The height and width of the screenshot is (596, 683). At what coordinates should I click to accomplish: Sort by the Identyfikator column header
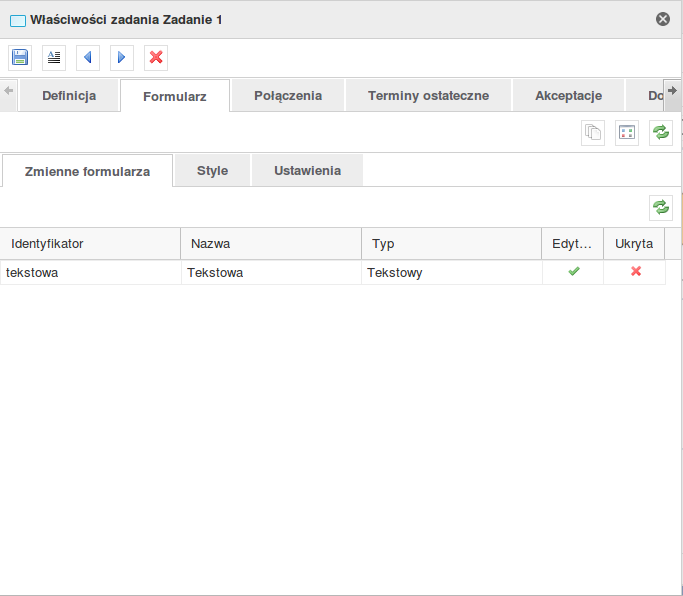coord(90,243)
